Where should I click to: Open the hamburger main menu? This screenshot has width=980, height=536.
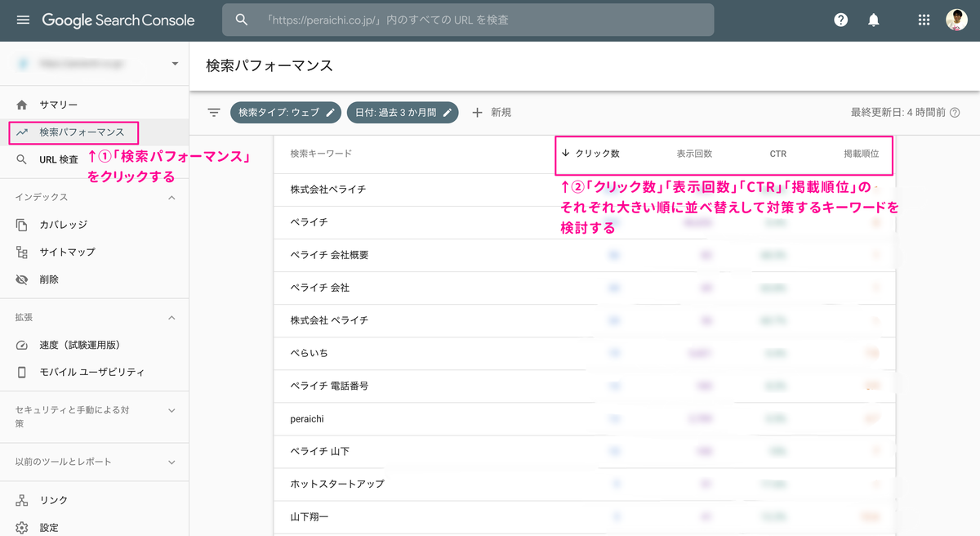[23, 20]
